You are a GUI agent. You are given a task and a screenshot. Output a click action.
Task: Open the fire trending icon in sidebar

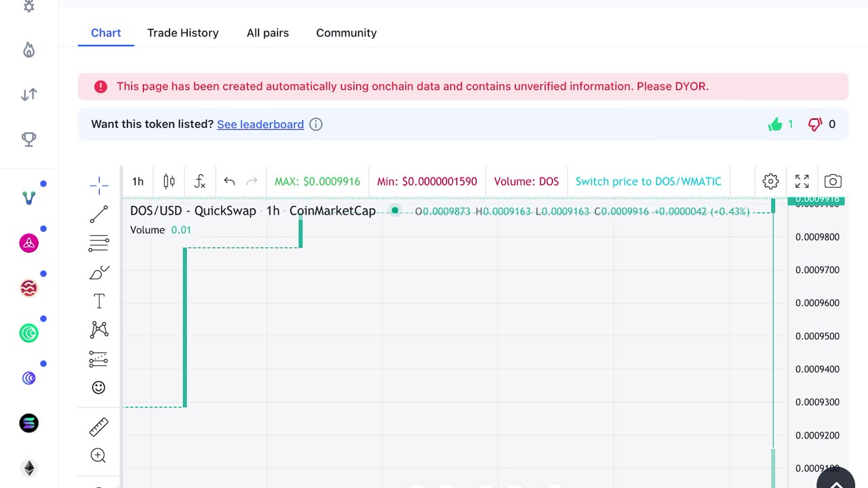pos(28,49)
